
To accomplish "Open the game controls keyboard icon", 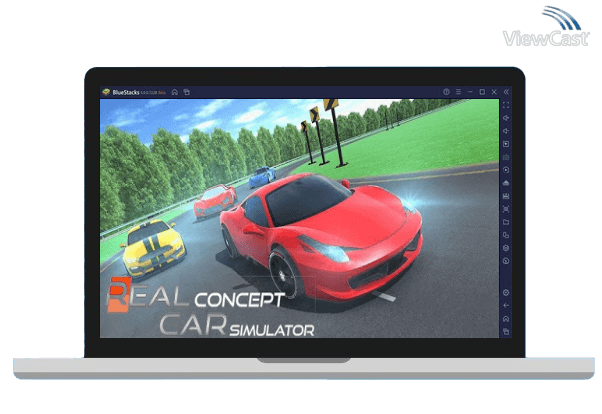I will [x=506, y=157].
